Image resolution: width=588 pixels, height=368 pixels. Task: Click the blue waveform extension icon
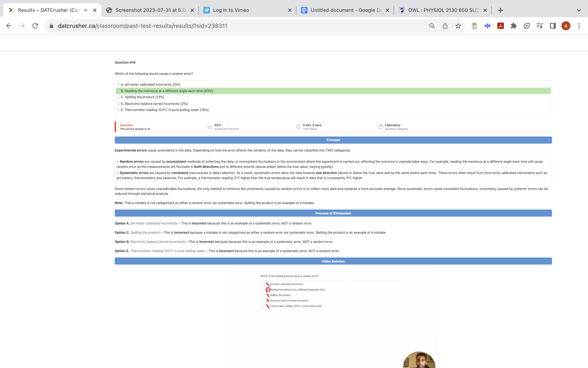point(488,26)
